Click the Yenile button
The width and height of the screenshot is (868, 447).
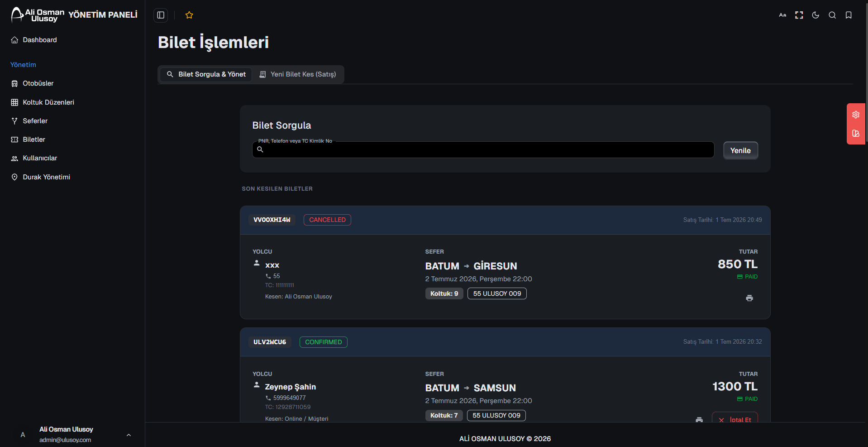tap(740, 150)
